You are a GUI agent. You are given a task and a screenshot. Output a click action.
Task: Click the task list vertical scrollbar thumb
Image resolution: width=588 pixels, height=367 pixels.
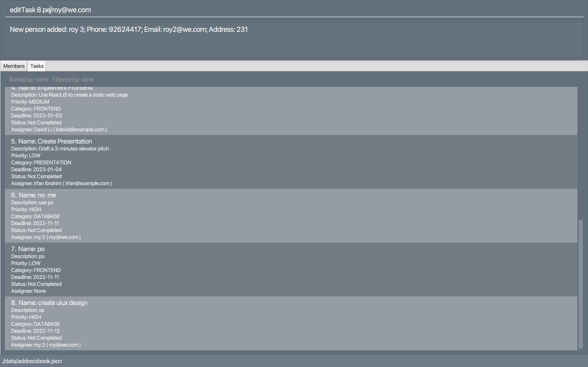pos(580,284)
